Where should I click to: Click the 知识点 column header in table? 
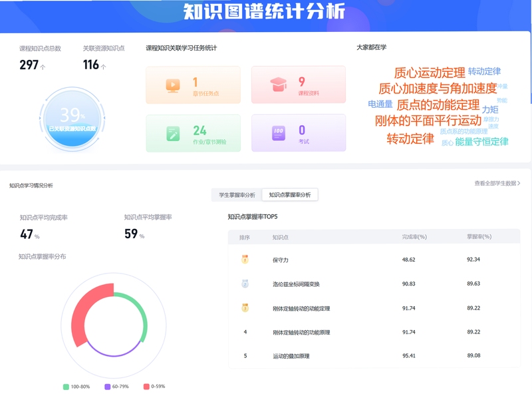(x=280, y=238)
